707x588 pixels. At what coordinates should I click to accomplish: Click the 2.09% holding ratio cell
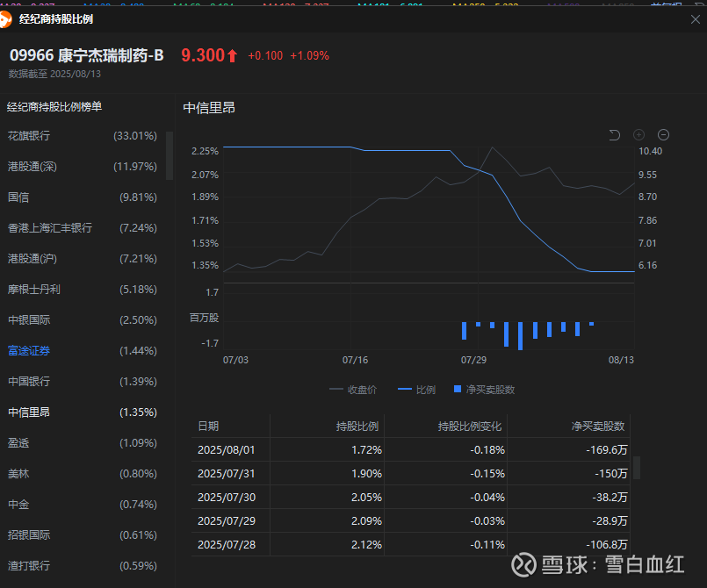[366, 521]
